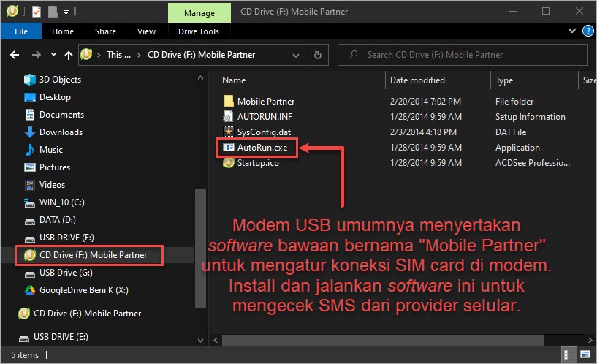Viewport: 597px width, 364px height.
Task: Sort by the Name column header
Action: click(x=234, y=80)
